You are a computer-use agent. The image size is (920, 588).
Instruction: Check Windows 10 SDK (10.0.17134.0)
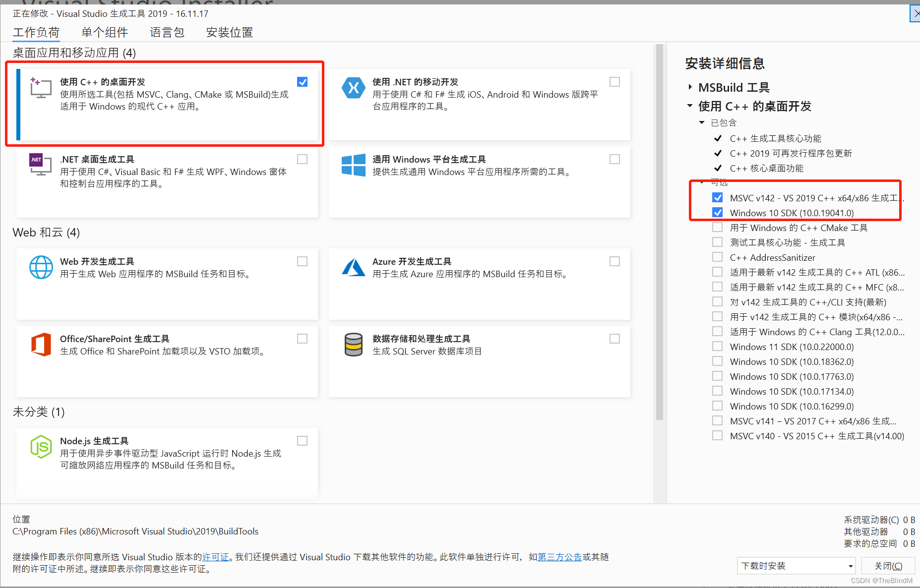[x=717, y=391]
